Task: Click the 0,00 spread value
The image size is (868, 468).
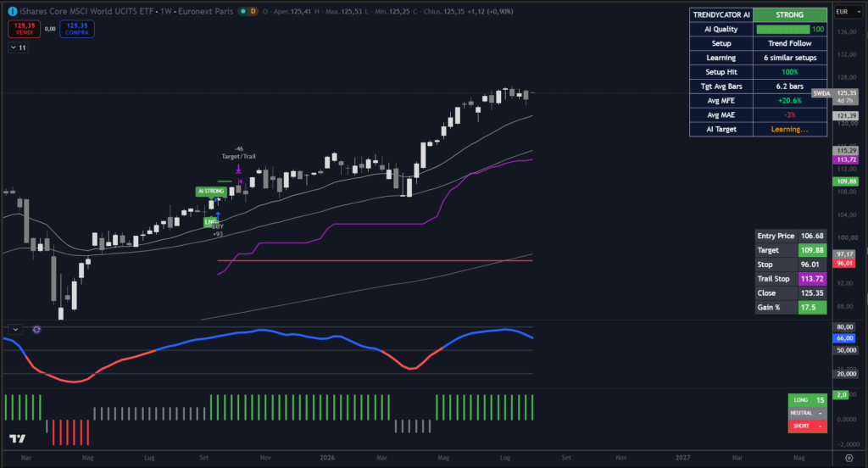Action: [x=50, y=29]
